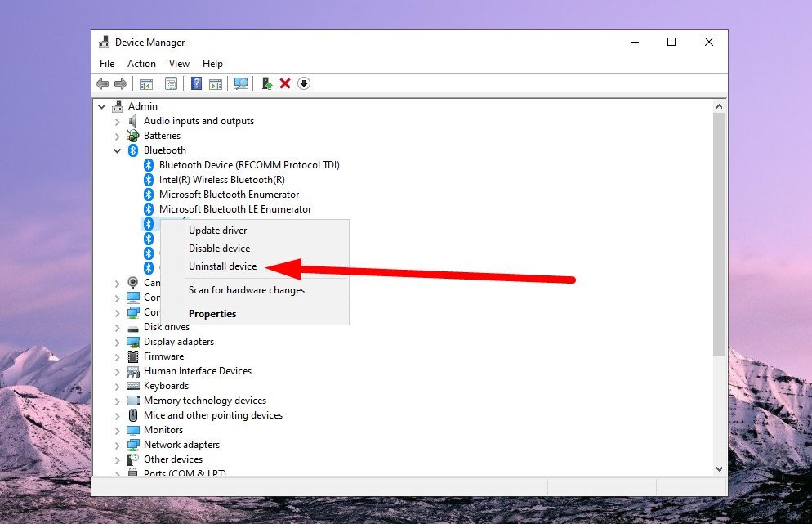Screen dimensions: 812x524
Task: Open the View menu
Action: coord(179,63)
